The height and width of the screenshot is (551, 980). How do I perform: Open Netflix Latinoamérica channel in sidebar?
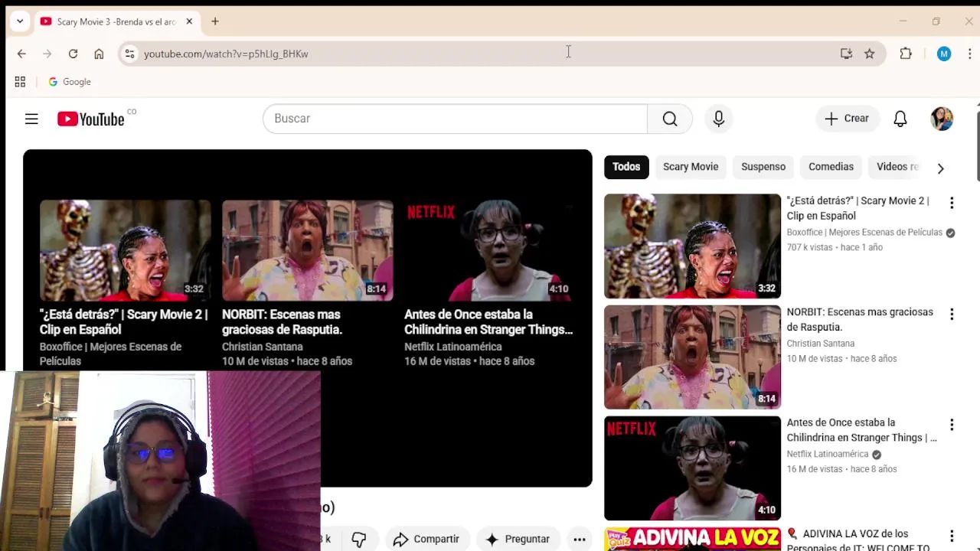827,454
